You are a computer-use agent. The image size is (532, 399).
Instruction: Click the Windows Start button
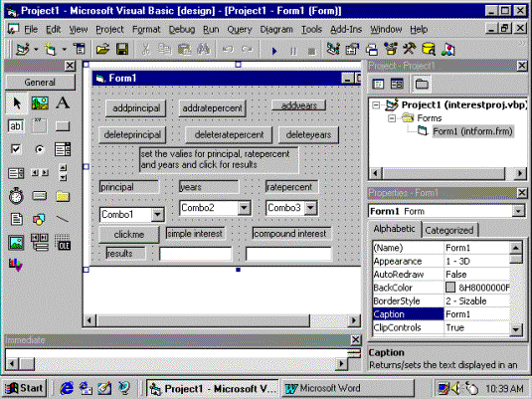click(25, 388)
